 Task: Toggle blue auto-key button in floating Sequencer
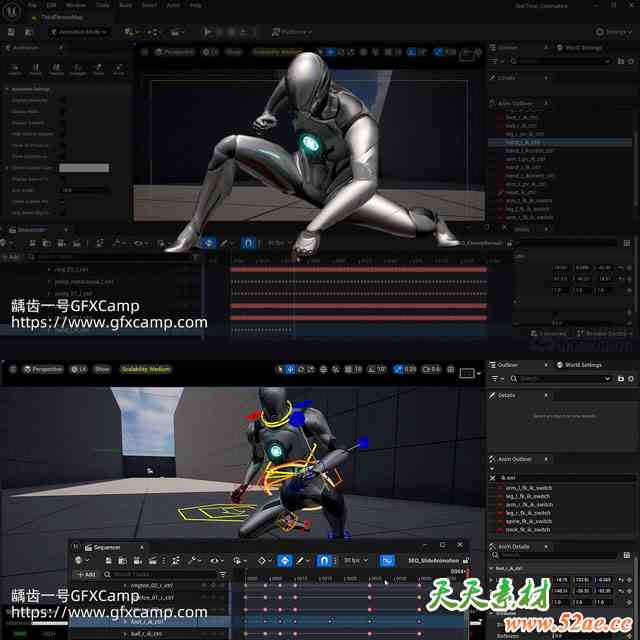tap(284, 561)
